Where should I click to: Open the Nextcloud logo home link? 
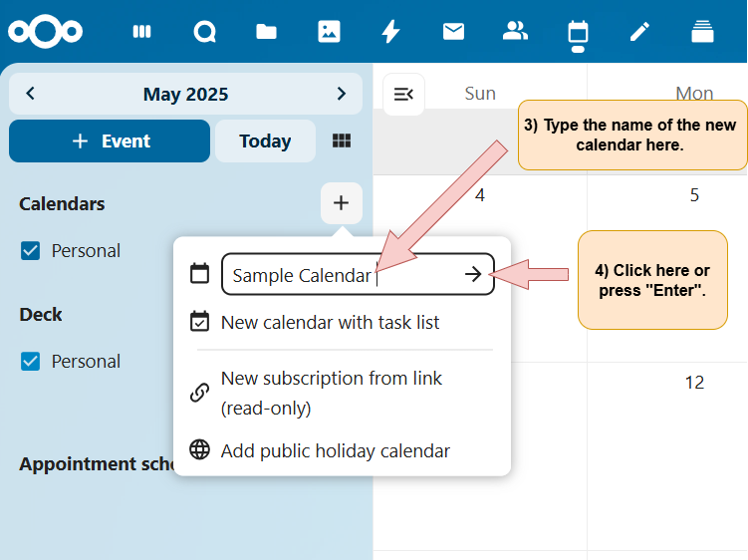click(45, 32)
